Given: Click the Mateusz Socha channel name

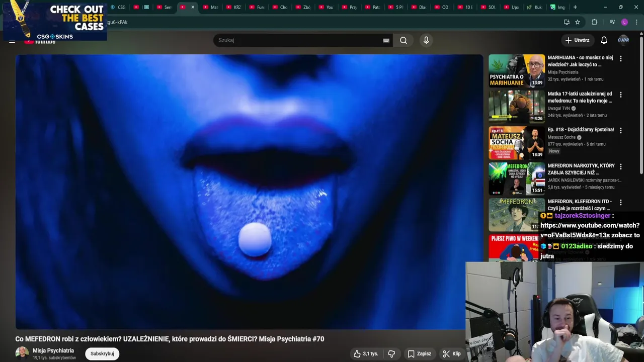Looking at the screenshot, I should (561, 137).
